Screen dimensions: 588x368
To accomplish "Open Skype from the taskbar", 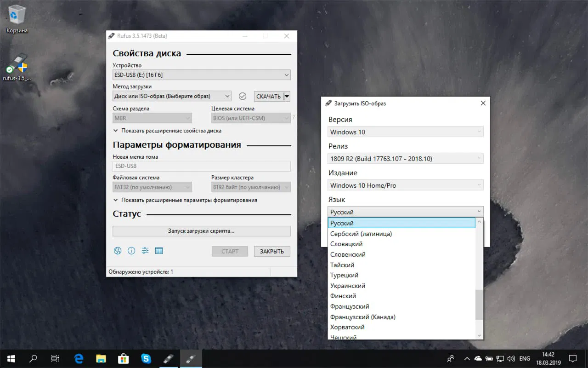I will pyautogui.click(x=146, y=358).
